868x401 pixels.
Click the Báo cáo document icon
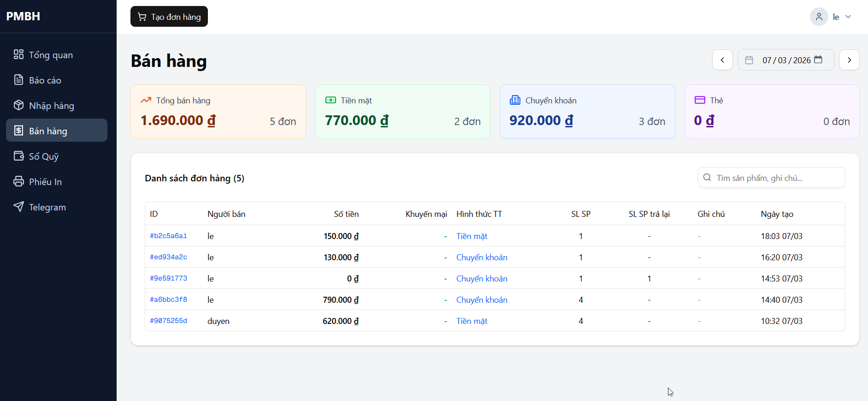coord(18,80)
